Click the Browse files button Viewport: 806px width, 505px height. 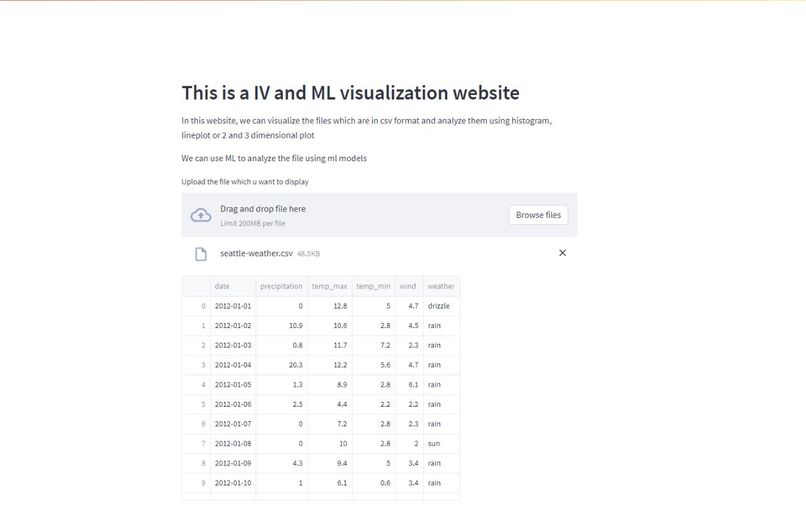pos(538,215)
